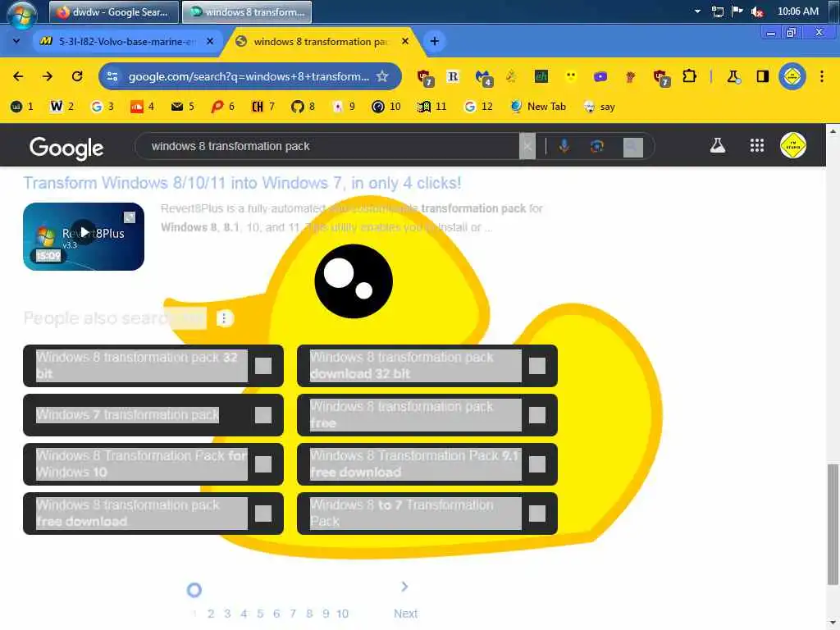
Task: Go to results page 5
Action: coord(260,614)
